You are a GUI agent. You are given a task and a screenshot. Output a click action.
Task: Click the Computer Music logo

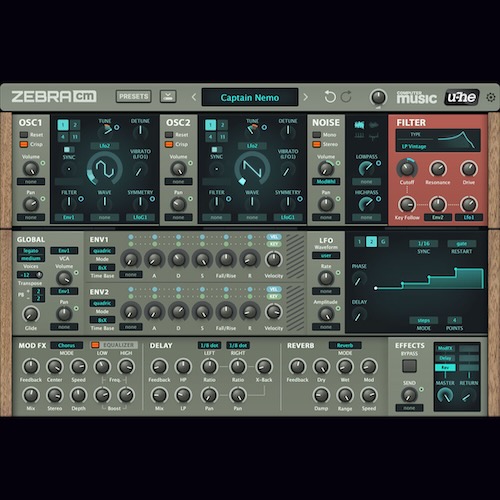pos(416,97)
